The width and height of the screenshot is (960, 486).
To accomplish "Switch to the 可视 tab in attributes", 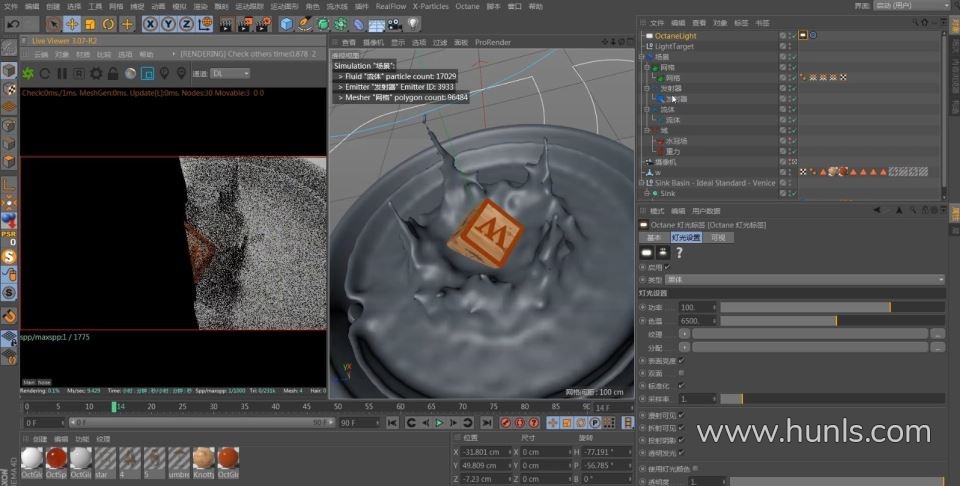I will (x=718, y=238).
